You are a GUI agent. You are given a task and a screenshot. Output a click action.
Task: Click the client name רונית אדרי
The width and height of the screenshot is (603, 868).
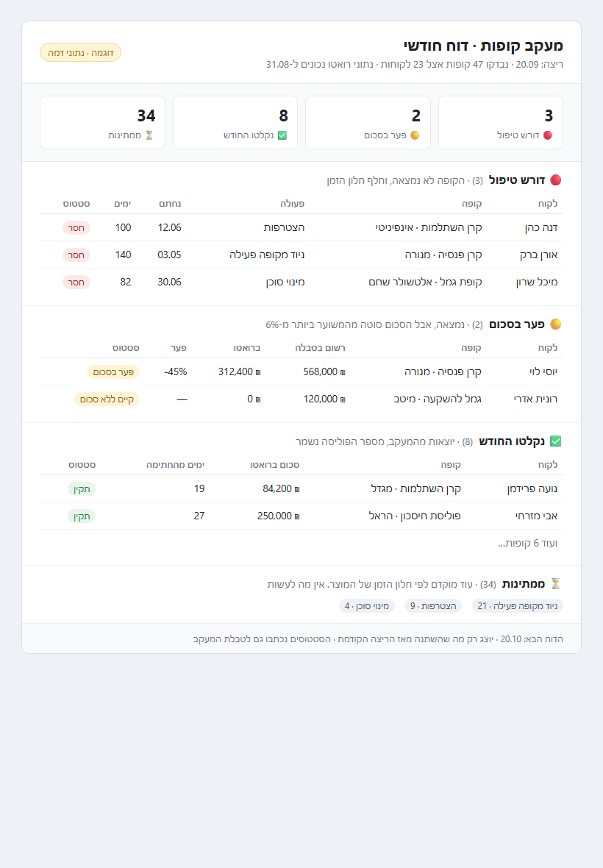tap(536, 399)
